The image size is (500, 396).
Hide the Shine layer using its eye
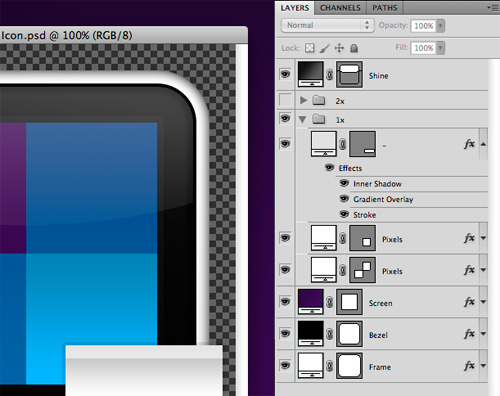click(285, 74)
